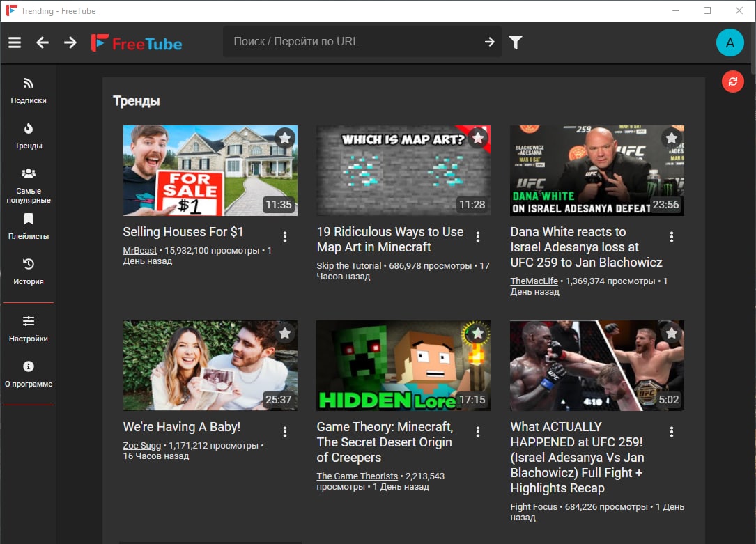Favorite the Game Theory Minecraft video
The width and height of the screenshot is (756, 544).
click(x=478, y=333)
